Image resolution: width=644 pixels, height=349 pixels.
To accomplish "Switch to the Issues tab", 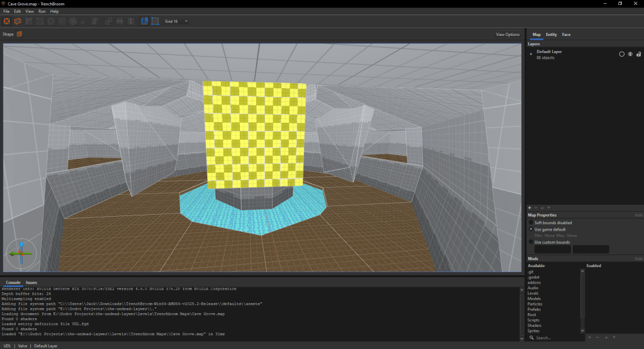I will click(x=31, y=282).
